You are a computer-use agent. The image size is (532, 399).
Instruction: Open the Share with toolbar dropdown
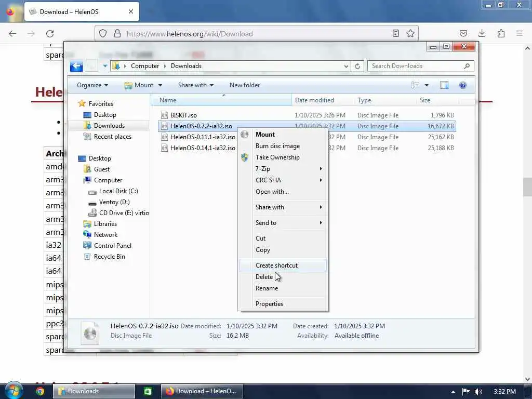tap(196, 85)
